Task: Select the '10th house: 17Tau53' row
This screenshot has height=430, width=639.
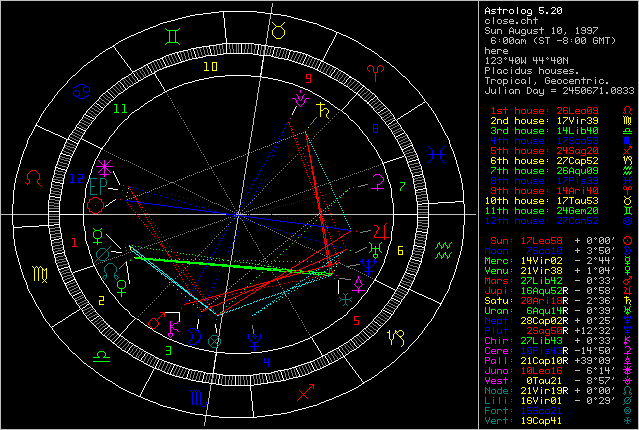Action: [559, 201]
